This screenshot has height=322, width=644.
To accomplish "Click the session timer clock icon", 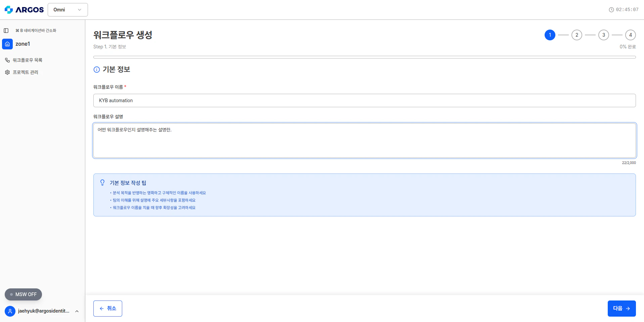I will pyautogui.click(x=611, y=10).
